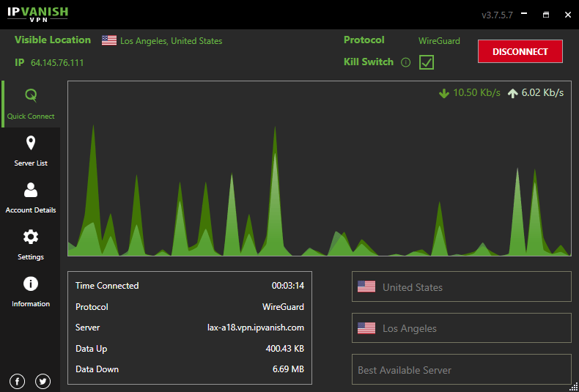The width and height of the screenshot is (579, 392).
Task: Click the IP address 64.145.76.111
Action: tap(57, 63)
